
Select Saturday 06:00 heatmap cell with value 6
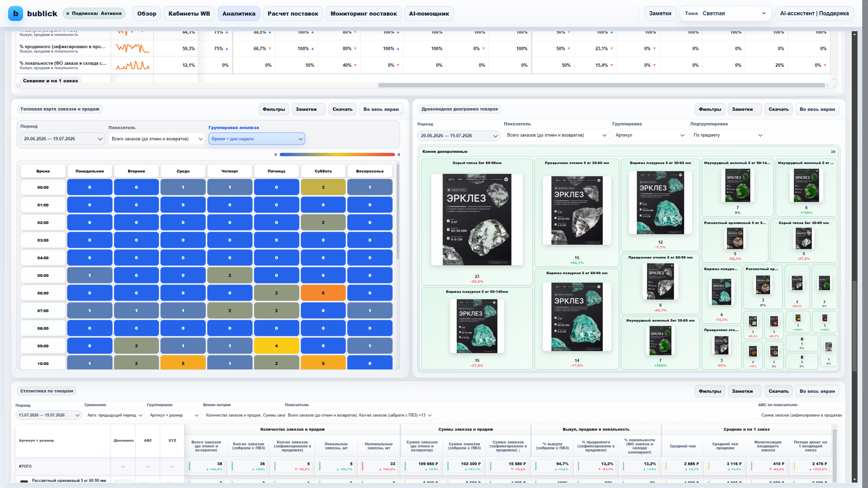(323, 293)
